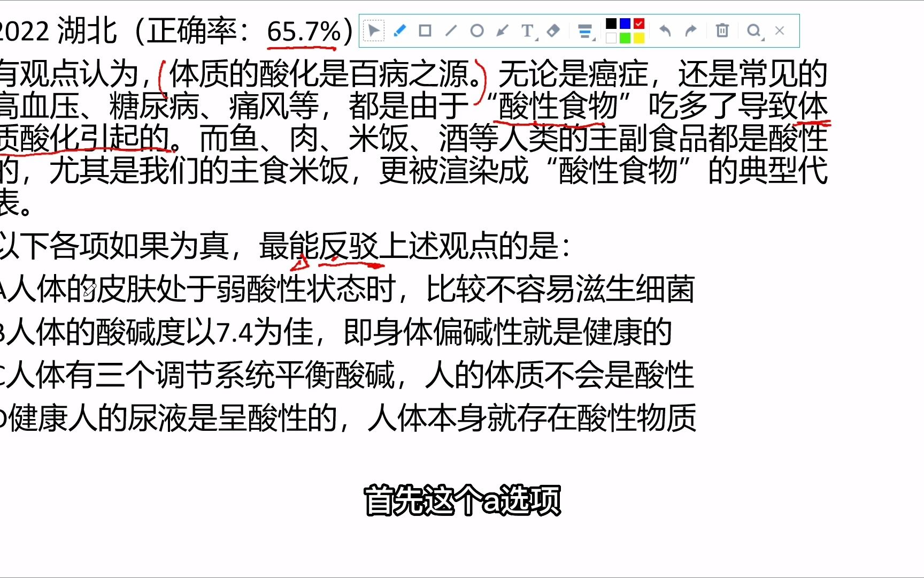Image resolution: width=924 pixels, height=578 pixels.
Task: Click the text '65.7%' in the title
Action: point(304,31)
